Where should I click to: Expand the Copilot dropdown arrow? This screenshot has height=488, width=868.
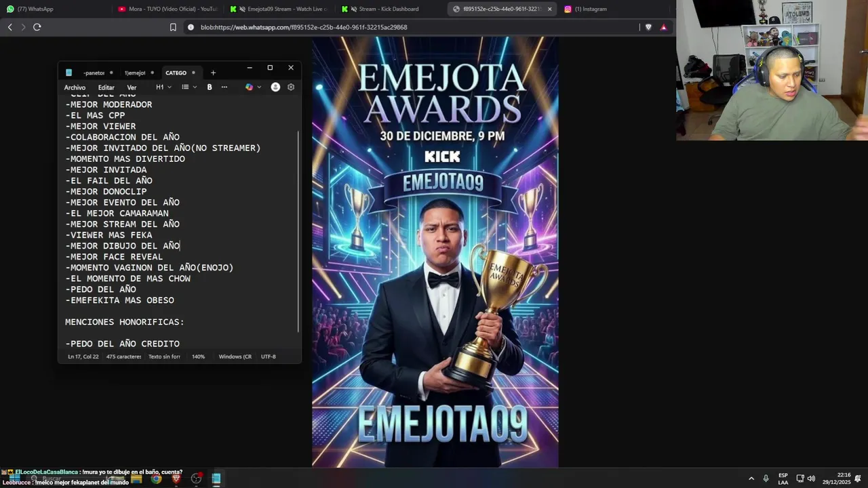259,87
